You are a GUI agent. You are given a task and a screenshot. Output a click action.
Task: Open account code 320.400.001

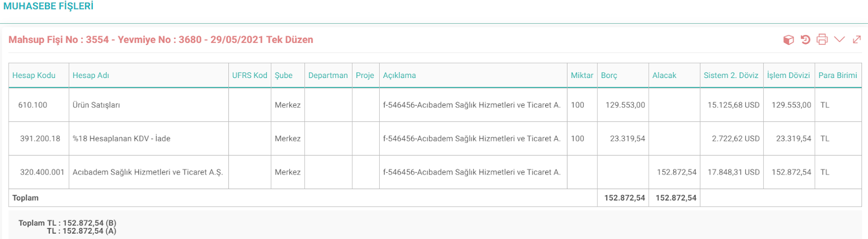click(42, 172)
